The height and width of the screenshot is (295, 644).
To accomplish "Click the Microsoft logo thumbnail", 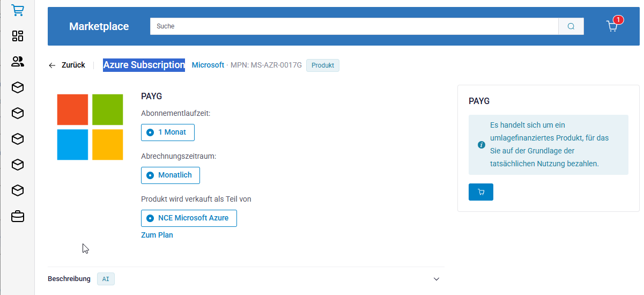I will click(x=90, y=127).
